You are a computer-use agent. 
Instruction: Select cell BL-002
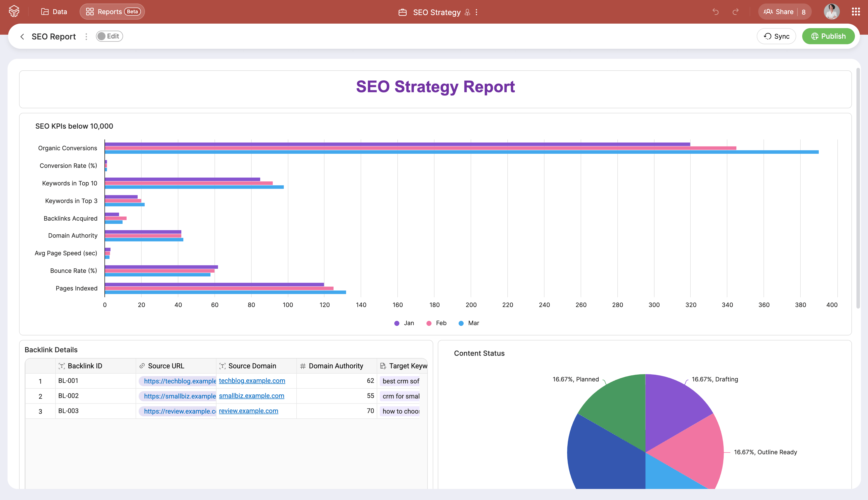point(95,396)
